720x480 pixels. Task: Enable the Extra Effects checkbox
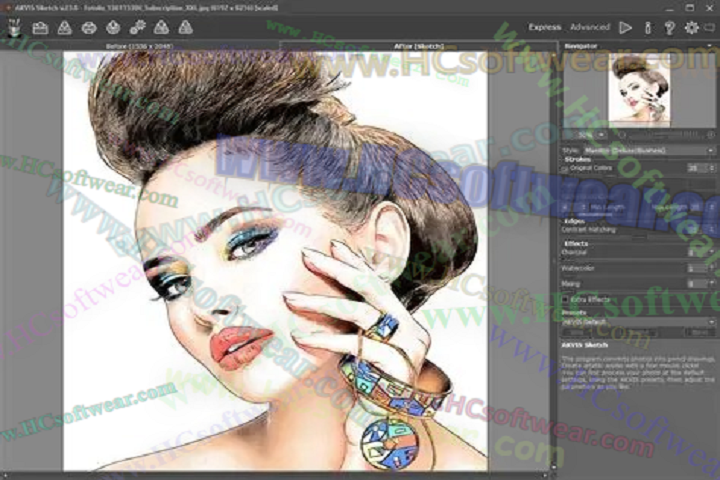pos(566,299)
